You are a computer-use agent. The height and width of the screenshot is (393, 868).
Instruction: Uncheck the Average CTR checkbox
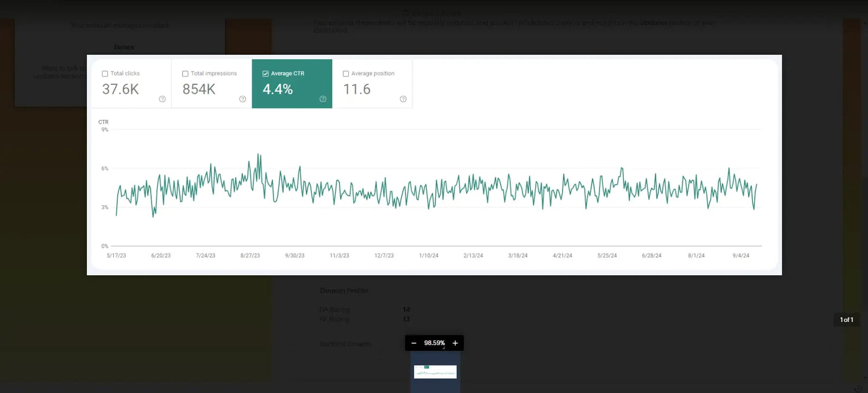point(266,74)
